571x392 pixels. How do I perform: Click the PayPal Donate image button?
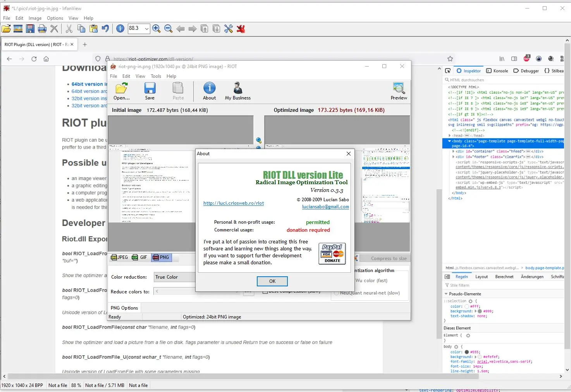[332, 253]
